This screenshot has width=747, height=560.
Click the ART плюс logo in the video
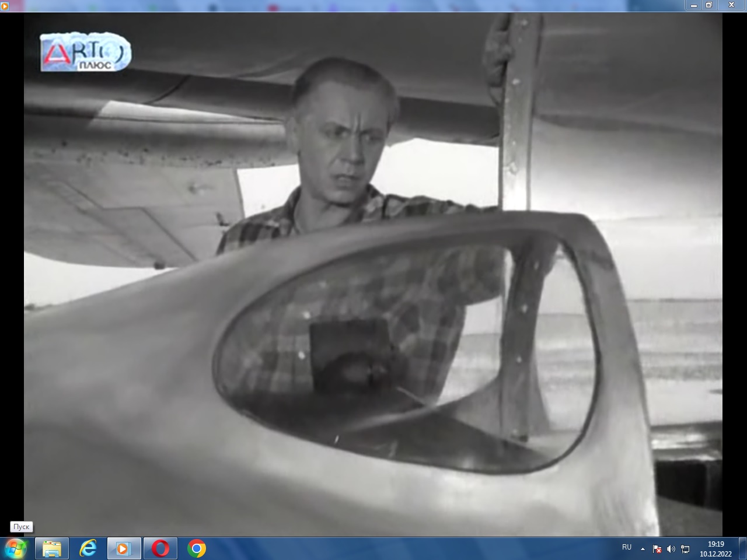pyautogui.click(x=85, y=53)
